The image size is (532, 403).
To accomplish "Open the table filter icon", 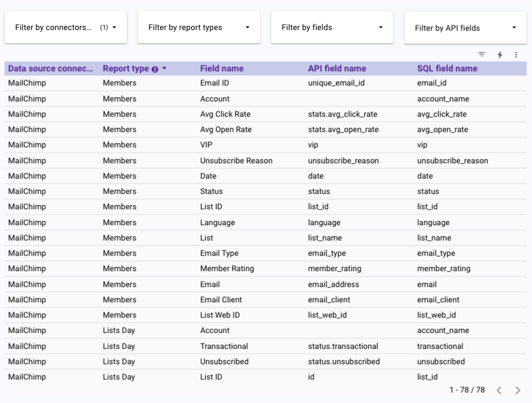I will [481, 54].
